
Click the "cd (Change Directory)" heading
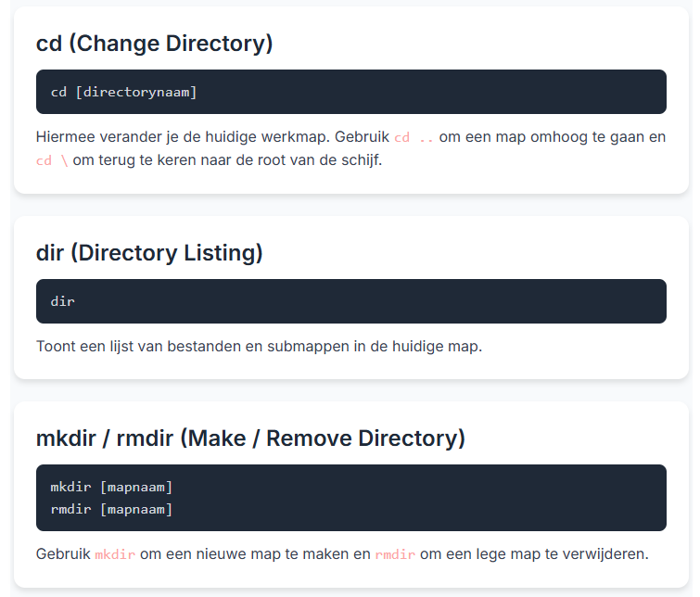[154, 44]
